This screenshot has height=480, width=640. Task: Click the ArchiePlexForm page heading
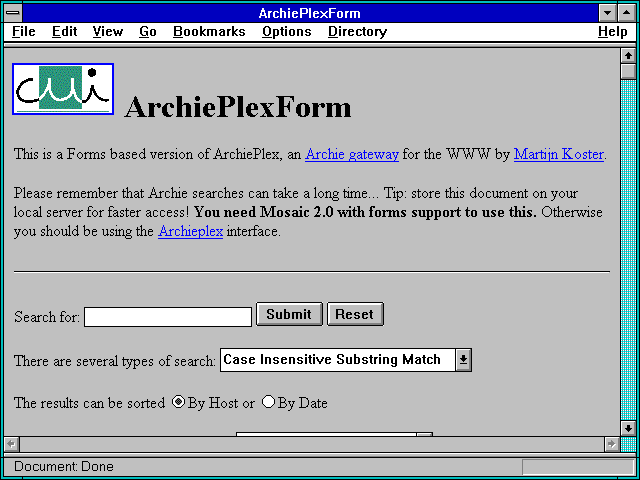238,107
